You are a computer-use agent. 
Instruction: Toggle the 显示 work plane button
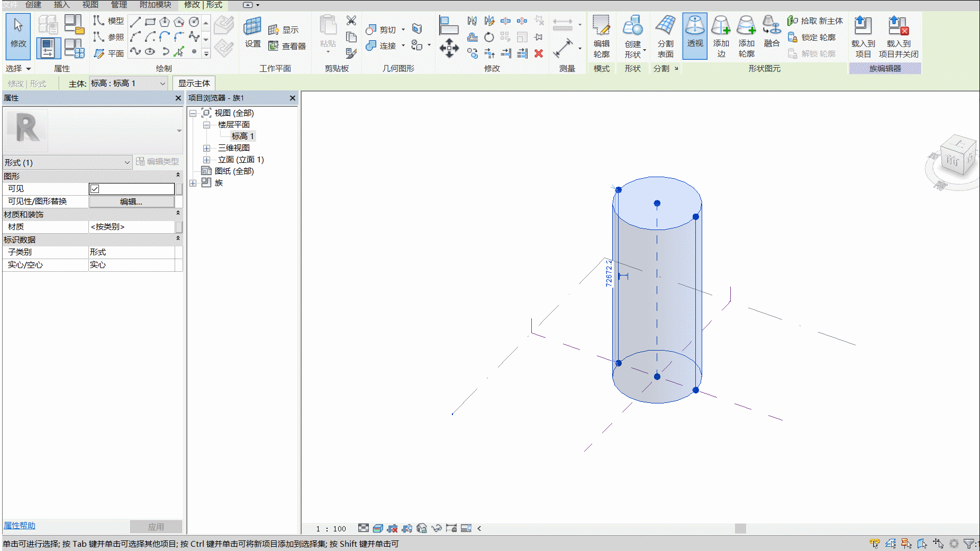pyautogui.click(x=283, y=30)
